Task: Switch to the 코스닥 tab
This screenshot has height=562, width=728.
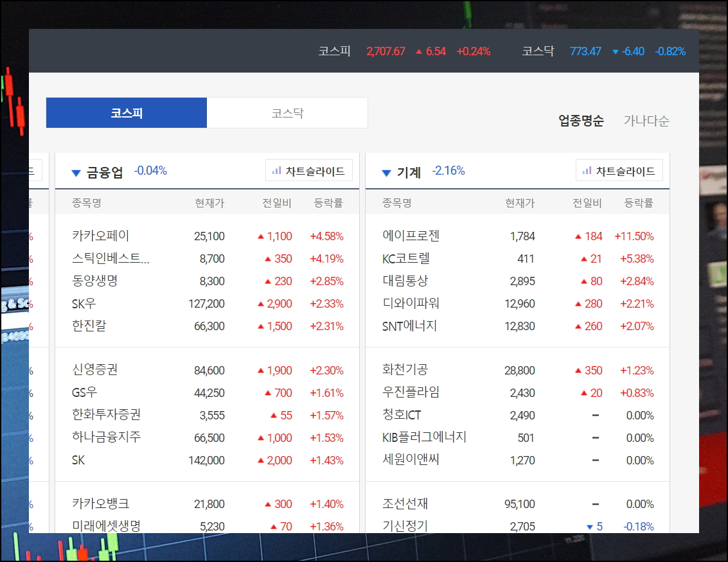Action: point(287,113)
